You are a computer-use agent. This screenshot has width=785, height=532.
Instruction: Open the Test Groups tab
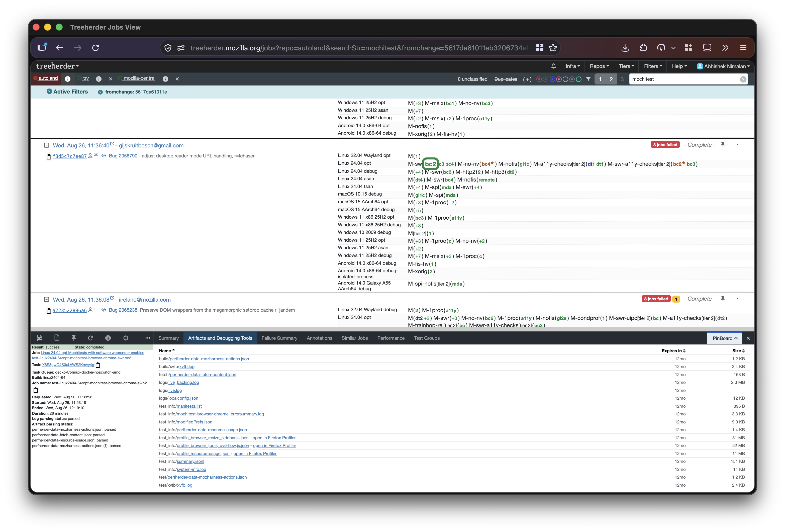(x=427, y=338)
